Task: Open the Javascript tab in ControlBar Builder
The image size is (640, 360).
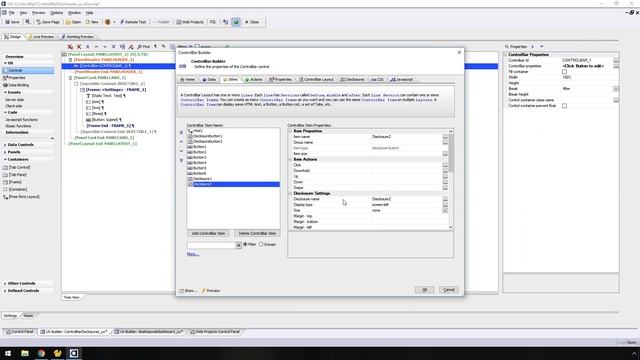Action: click(x=402, y=80)
